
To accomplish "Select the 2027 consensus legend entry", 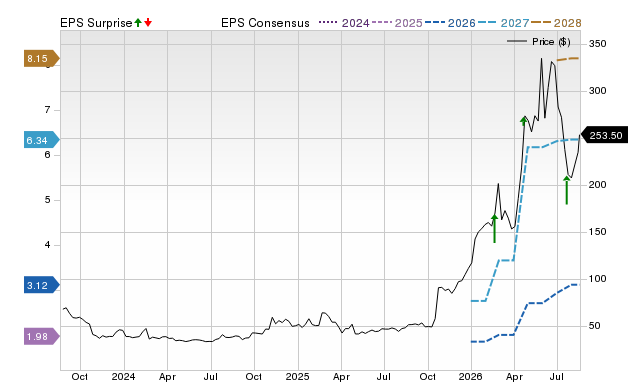I will [x=503, y=23].
